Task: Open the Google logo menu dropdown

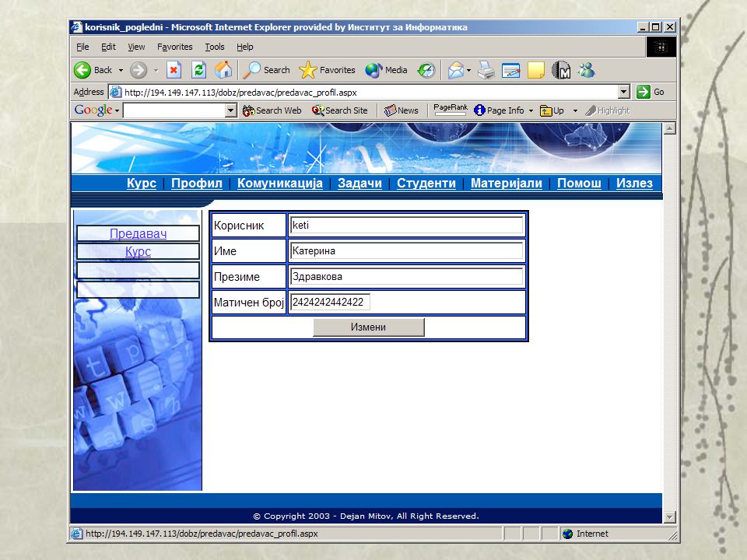Action: pyautogui.click(x=117, y=110)
